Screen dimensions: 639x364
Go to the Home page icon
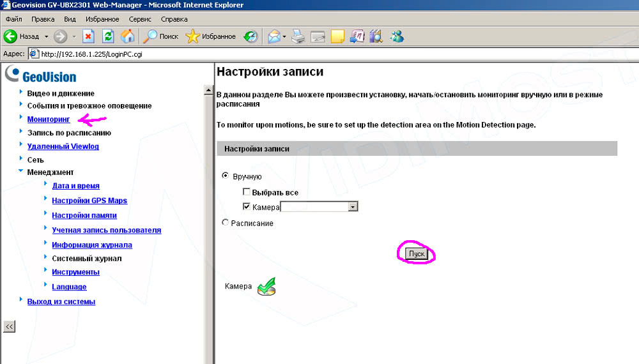pyautogui.click(x=128, y=36)
